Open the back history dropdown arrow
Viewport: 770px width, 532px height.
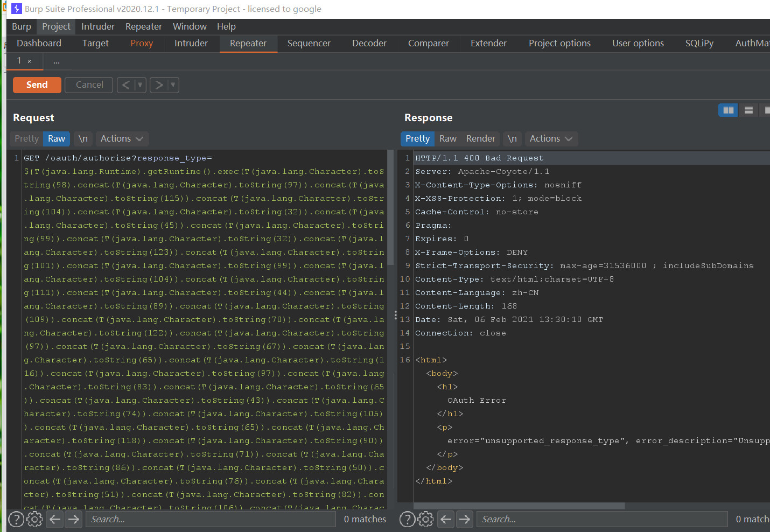coord(140,85)
